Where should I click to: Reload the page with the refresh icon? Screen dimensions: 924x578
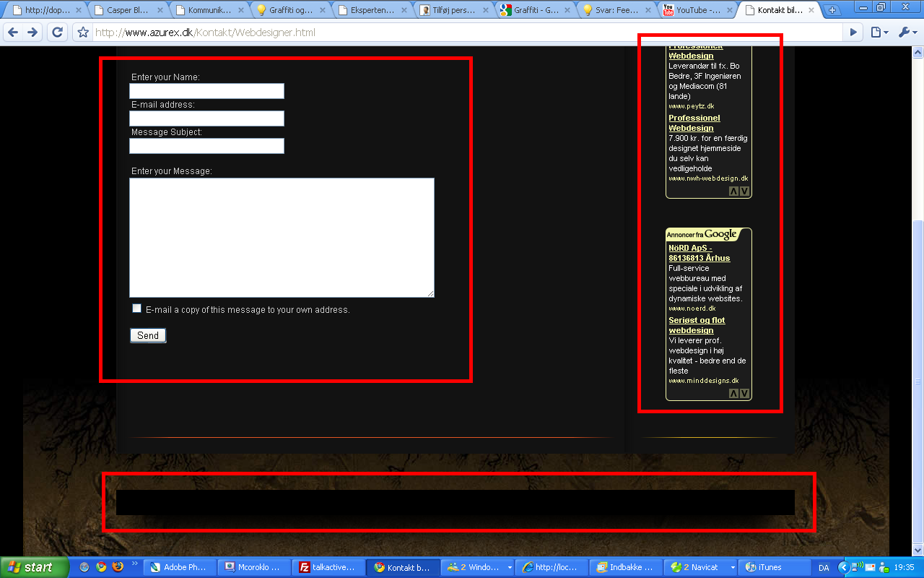(x=57, y=33)
